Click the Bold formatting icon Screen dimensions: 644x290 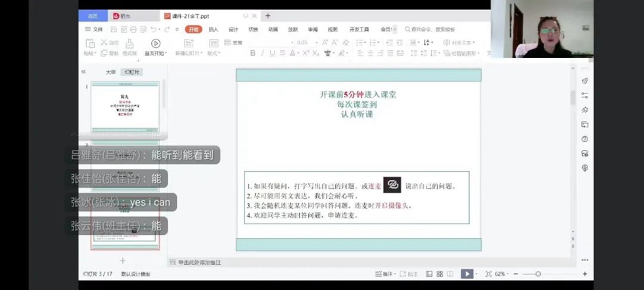pyautogui.click(x=252, y=53)
